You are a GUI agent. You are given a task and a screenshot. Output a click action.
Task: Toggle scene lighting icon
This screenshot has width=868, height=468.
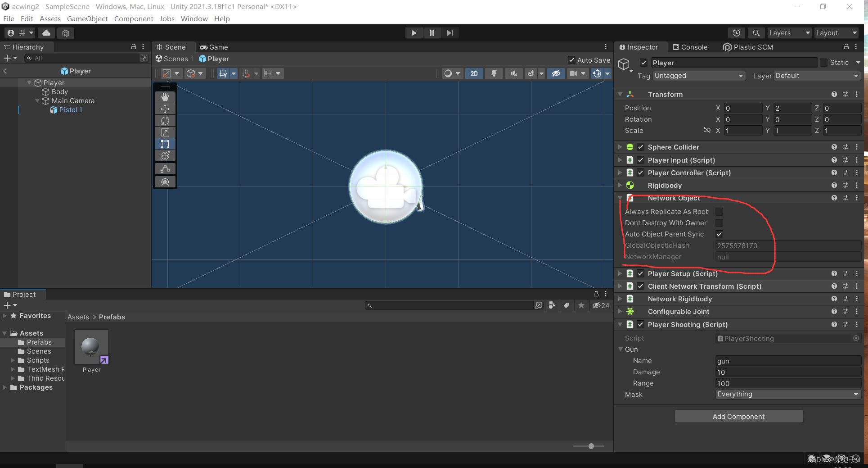[494, 73]
